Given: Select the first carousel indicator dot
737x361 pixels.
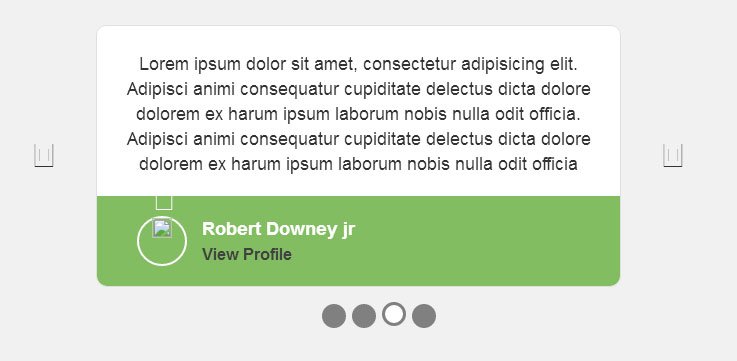Looking at the screenshot, I should pyautogui.click(x=334, y=315).
